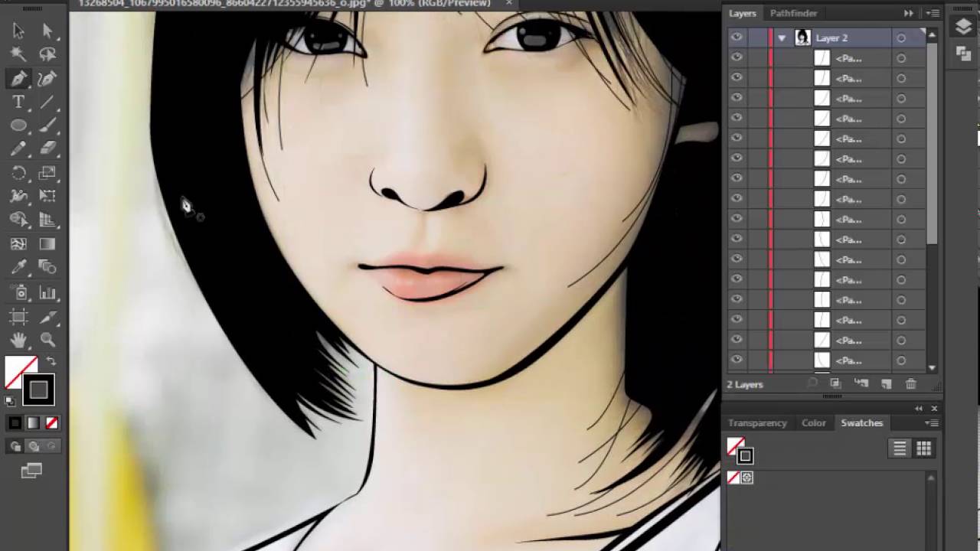The height and width of the screenshot is (551, 980).
Task: Select the Pencil tool
Action: coord(18,149)
